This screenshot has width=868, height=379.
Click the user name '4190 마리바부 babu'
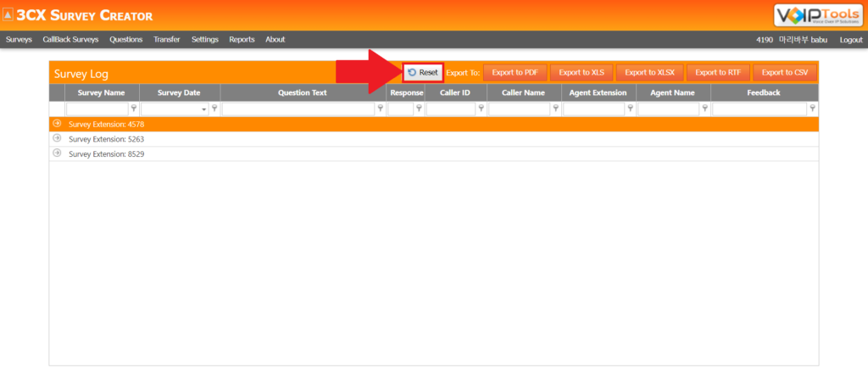(x=792, y=40)
